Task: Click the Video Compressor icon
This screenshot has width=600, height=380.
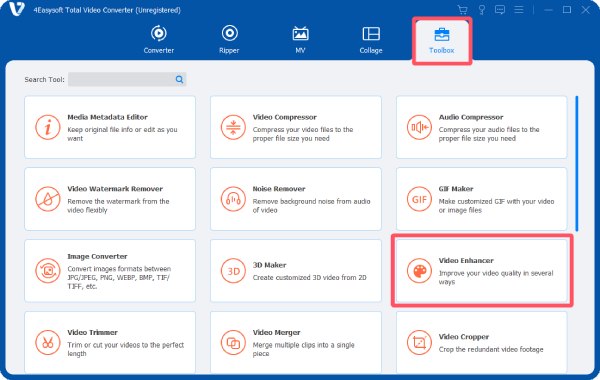Action: pos(233,127)
